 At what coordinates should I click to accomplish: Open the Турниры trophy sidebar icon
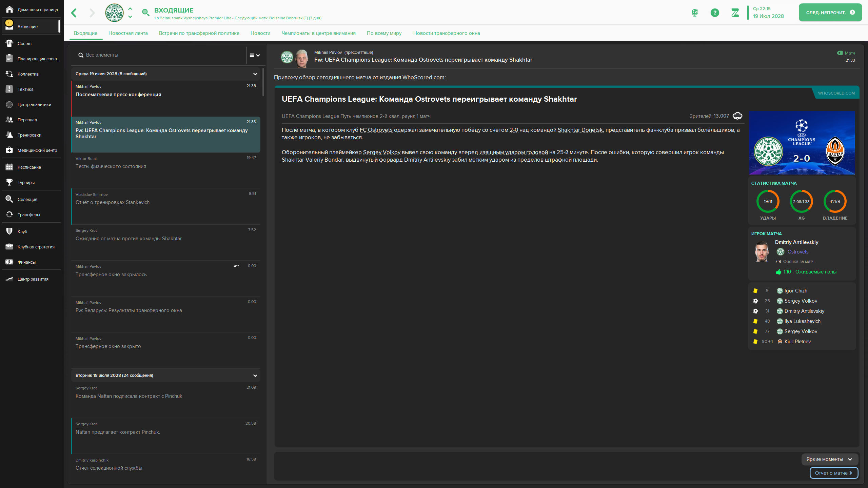tap(9, 182)
